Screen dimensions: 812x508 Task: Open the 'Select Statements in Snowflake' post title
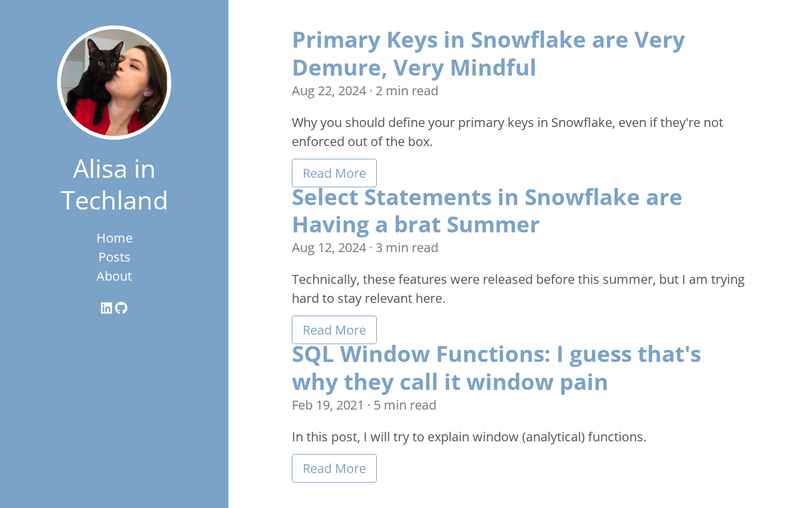point(487,210)
